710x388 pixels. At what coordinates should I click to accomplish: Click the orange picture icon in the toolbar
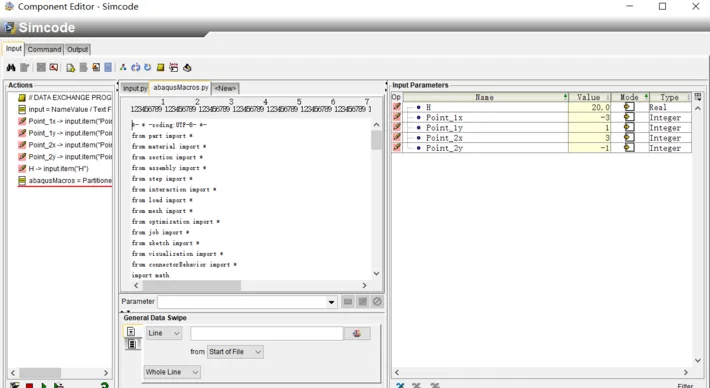click(96, 67)
